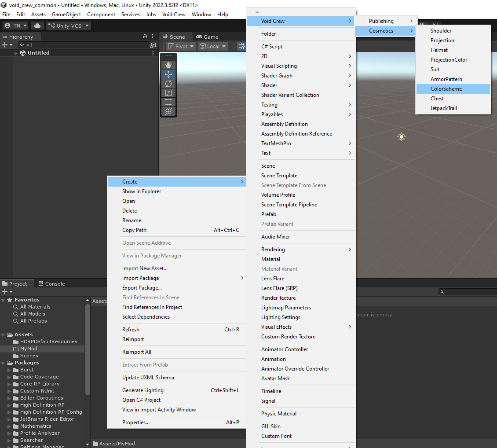Open Properties... from context menu
Image resolution: width=497 pixels, height=448 pixels.
pos(177,422)
